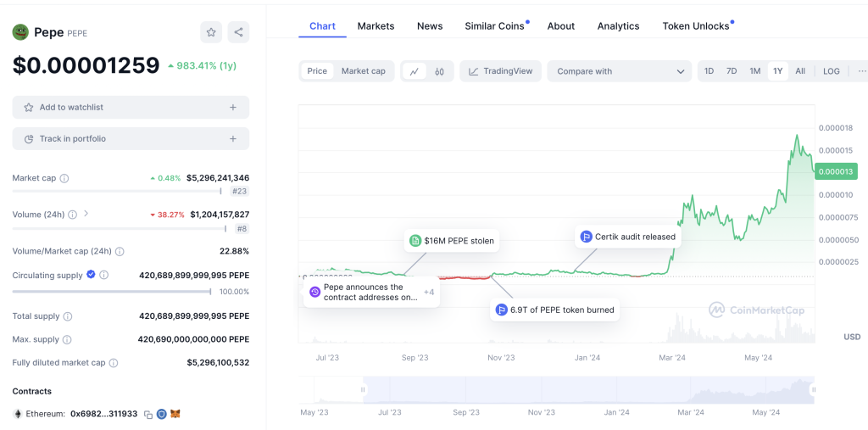The height and width of the screenshot is (430, 868).
Task: Click the blue shield contract icon
Action: [x=162, y=414]
